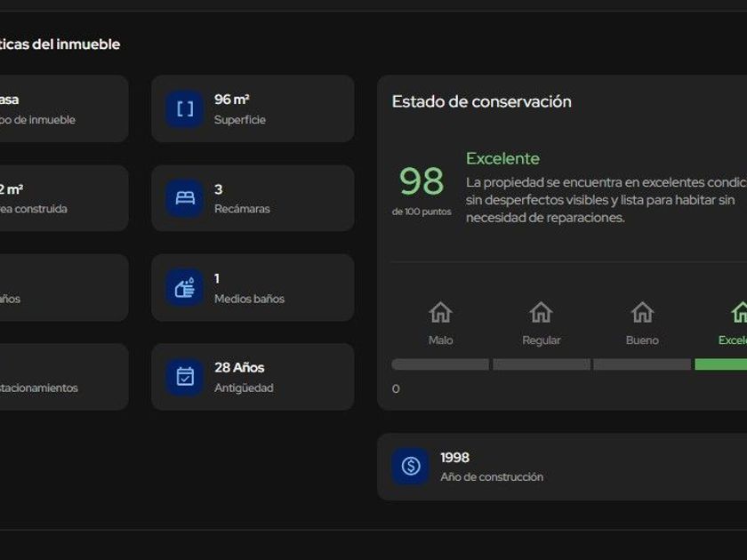Click the Malo house icon

click(x=441, y=312)
